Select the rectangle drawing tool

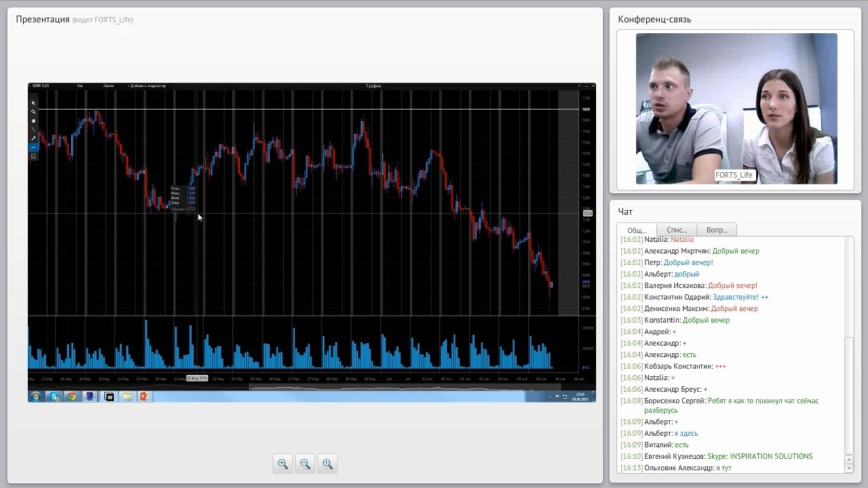click(x=33, y=157)
